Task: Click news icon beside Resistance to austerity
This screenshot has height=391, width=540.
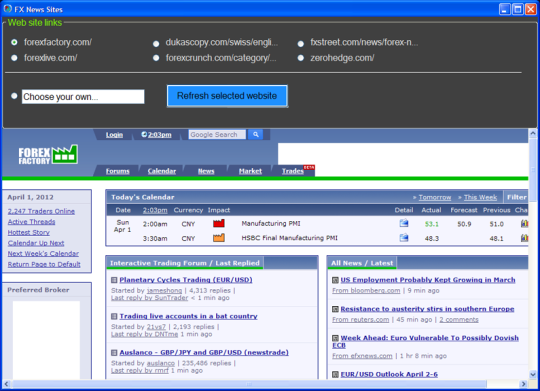Action: (x=335, y=309)
